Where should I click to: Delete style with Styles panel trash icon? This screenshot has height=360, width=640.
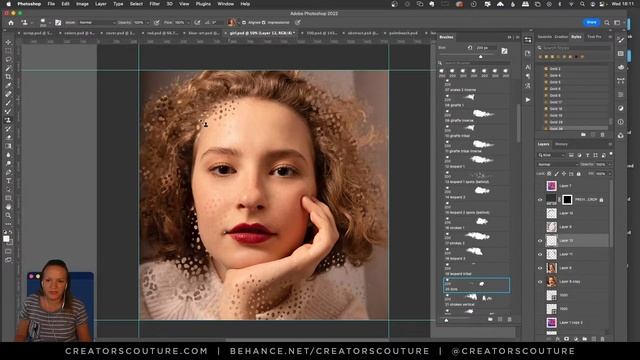click(602, 134)
